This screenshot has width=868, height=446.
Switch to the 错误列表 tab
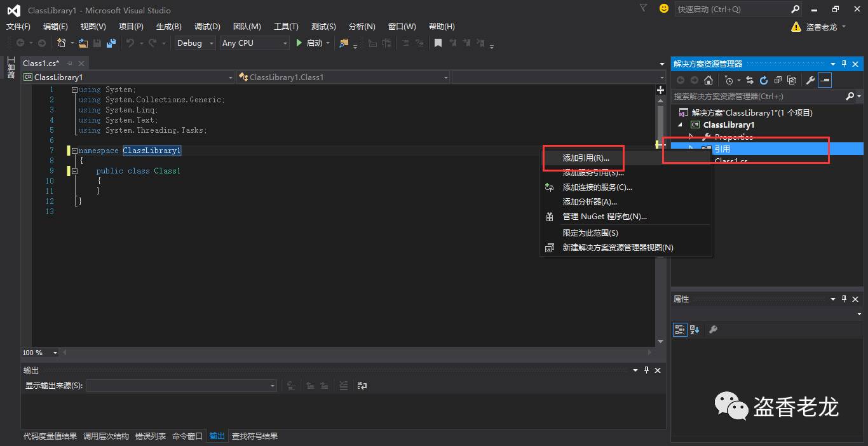pos(151,436)
